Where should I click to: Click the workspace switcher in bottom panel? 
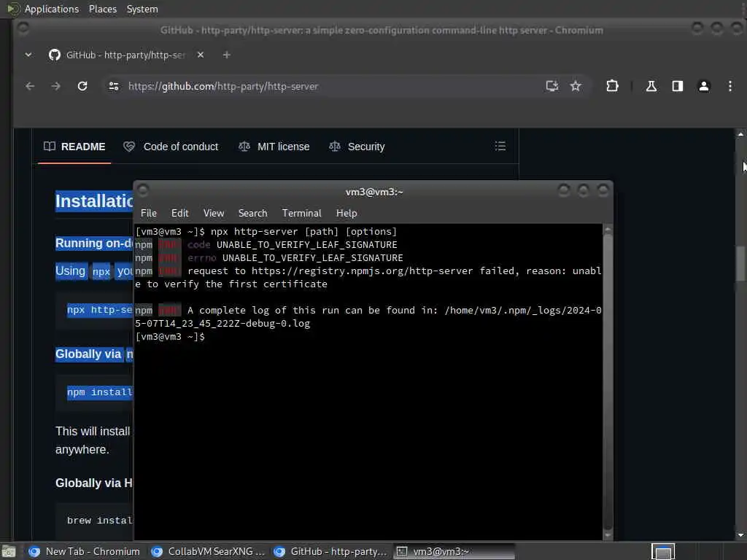pyautogui.click(x=663, y=551)
